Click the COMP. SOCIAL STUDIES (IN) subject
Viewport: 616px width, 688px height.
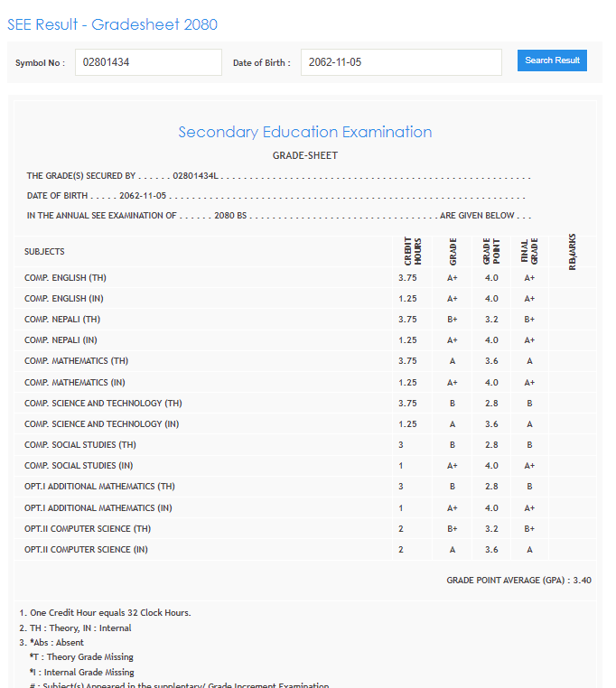point(70,466)
